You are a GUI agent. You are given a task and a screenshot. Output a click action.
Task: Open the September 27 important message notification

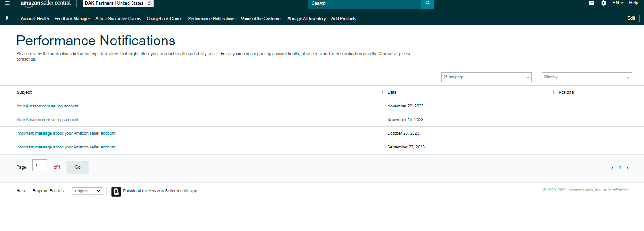(x=66, y=147)
